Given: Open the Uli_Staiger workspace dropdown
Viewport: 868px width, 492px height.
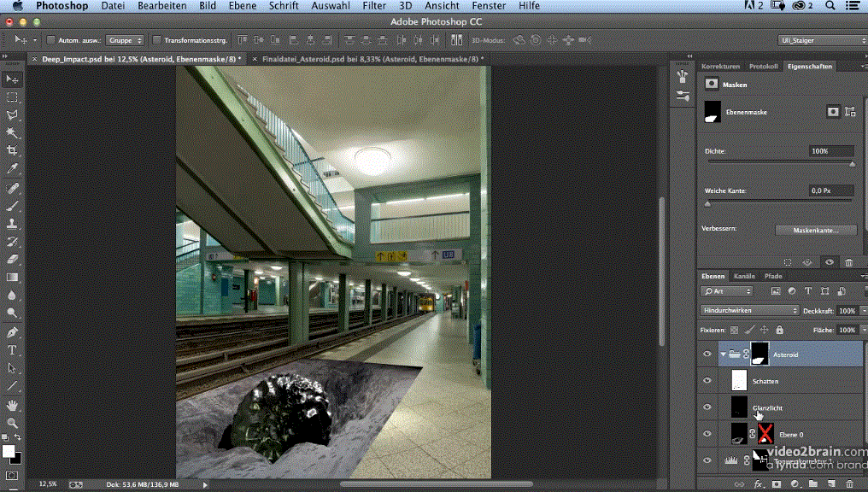Looking at the screenshot, I should click(x=822, y=40).
